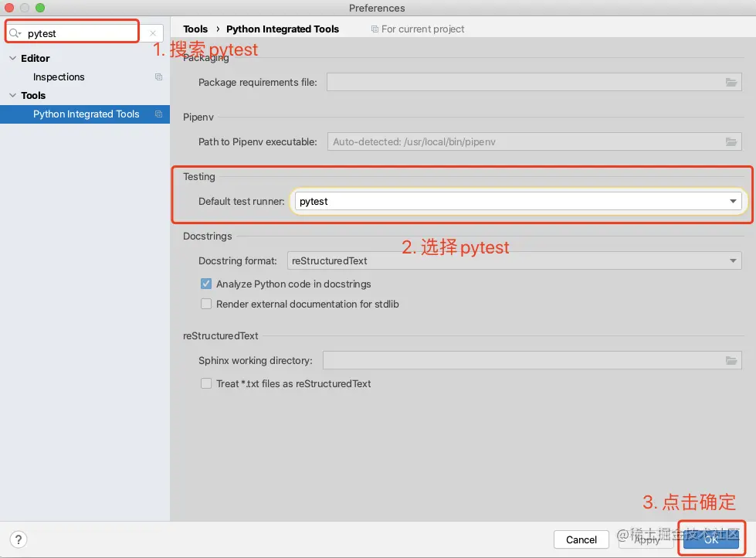Collapse the Editor tree section
756x558 pixels.
click(x=12, y=58)
